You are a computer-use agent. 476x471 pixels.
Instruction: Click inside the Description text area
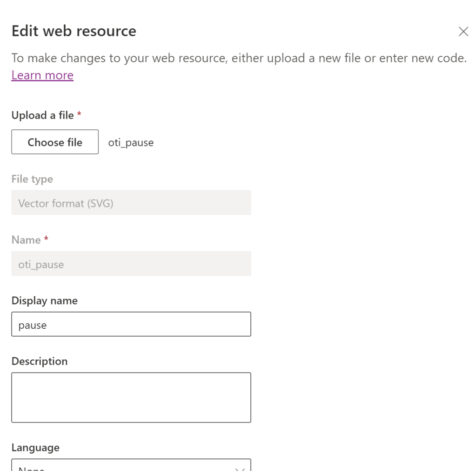click(x=131, y=398)
